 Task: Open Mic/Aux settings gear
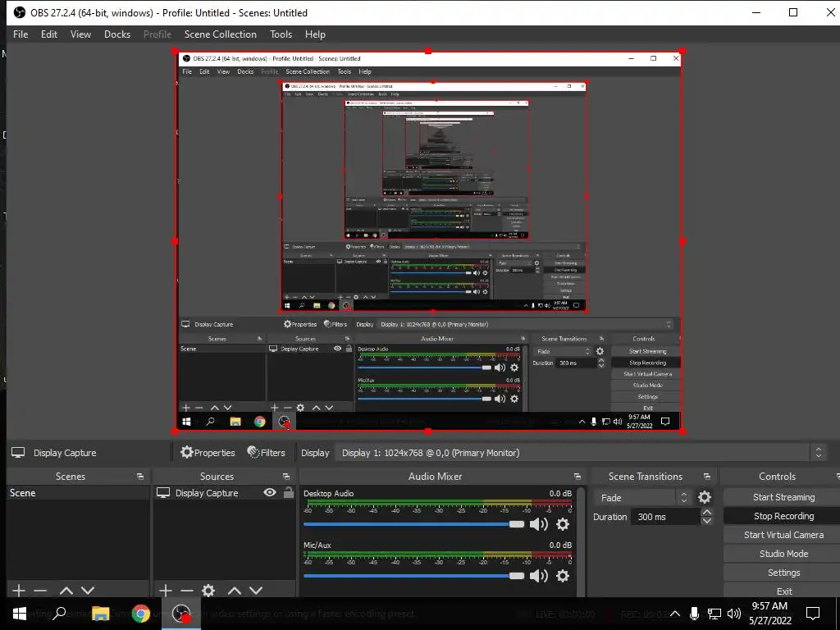[563, 576]
